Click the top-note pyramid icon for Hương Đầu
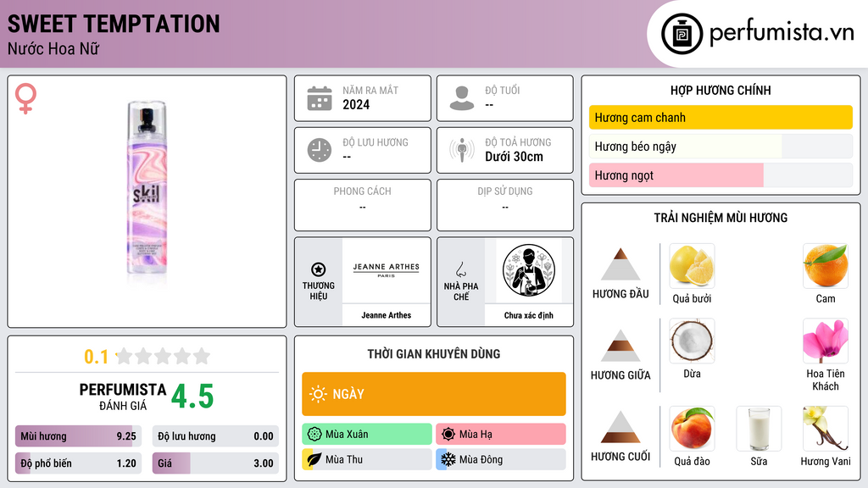Viewport: 868px width, 488px height. [x=620, y=264]
